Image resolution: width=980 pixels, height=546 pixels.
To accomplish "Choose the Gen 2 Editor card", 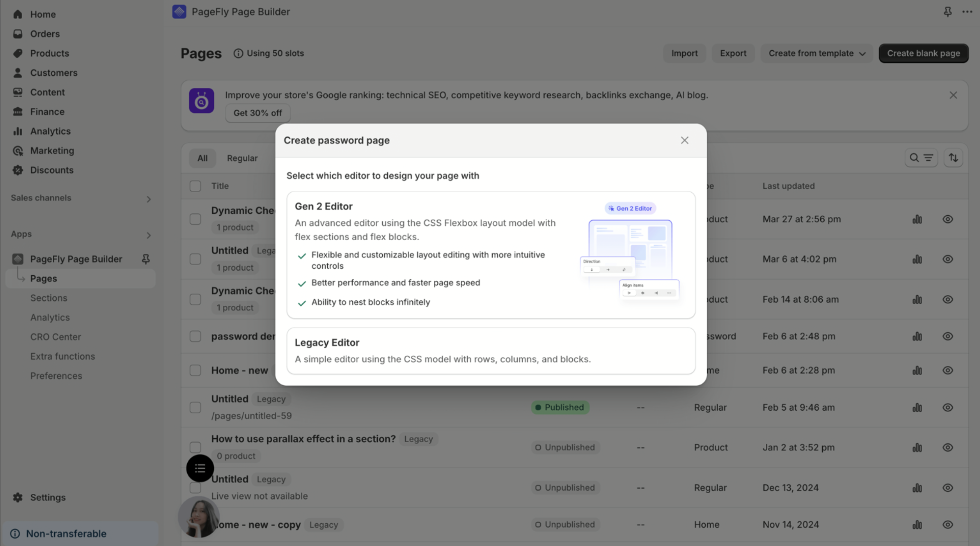I will point(491,255).
